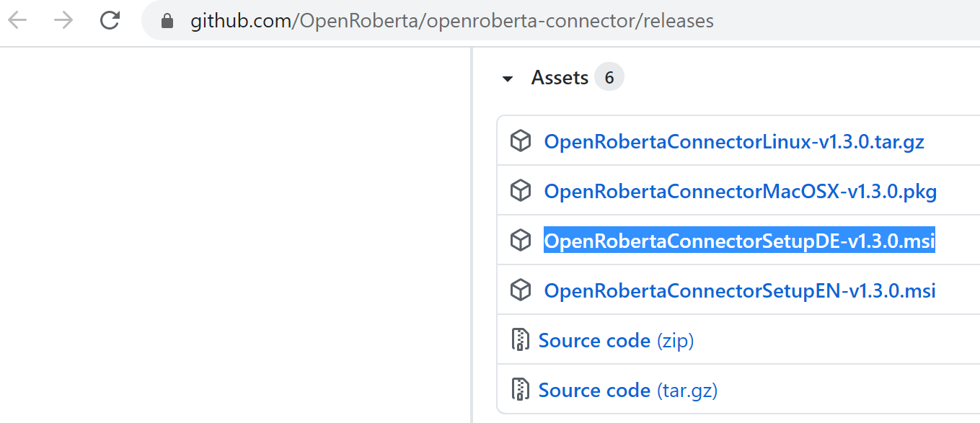Collapse the Assets section triangle
980x423 pixels.
[x=508, y=79]
